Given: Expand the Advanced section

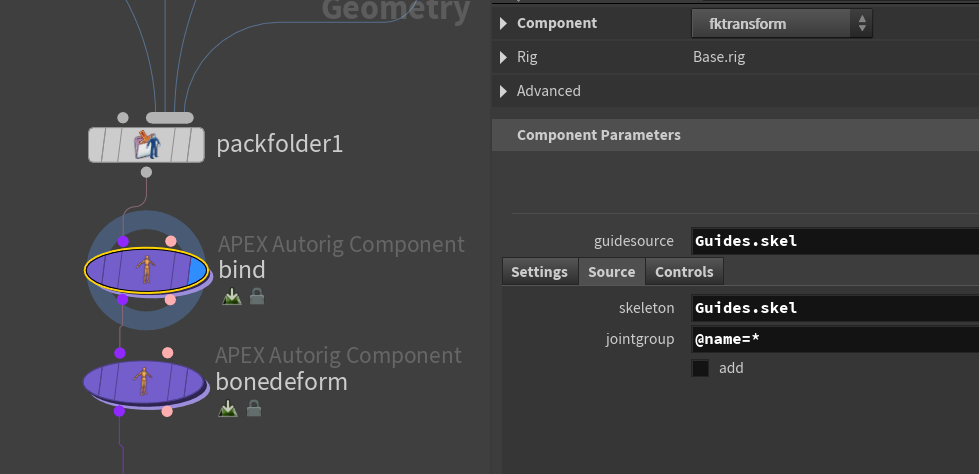Looking at the screenshot, I should (x=503, y=91).
